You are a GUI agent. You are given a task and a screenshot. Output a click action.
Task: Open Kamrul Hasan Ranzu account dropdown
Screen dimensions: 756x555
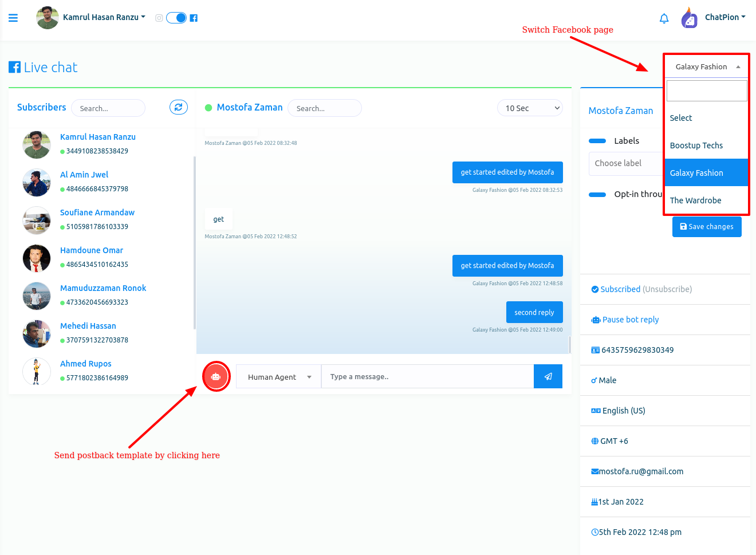pyautogui.click(x=104, y=17)
